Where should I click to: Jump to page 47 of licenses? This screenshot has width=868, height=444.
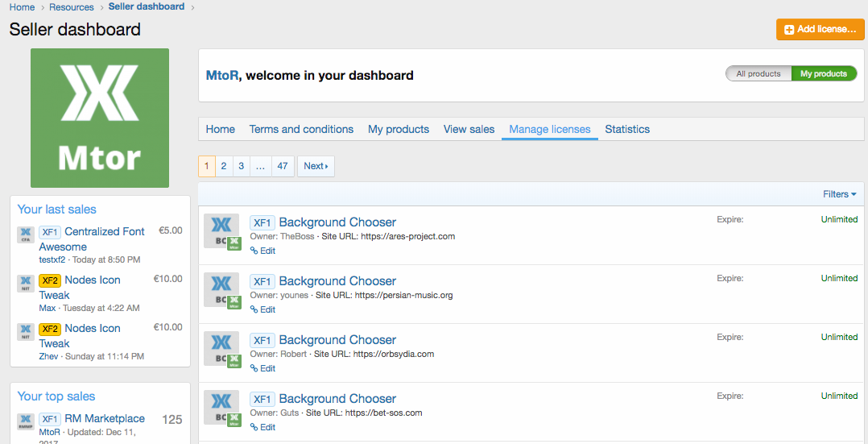(x=283, y=166)
